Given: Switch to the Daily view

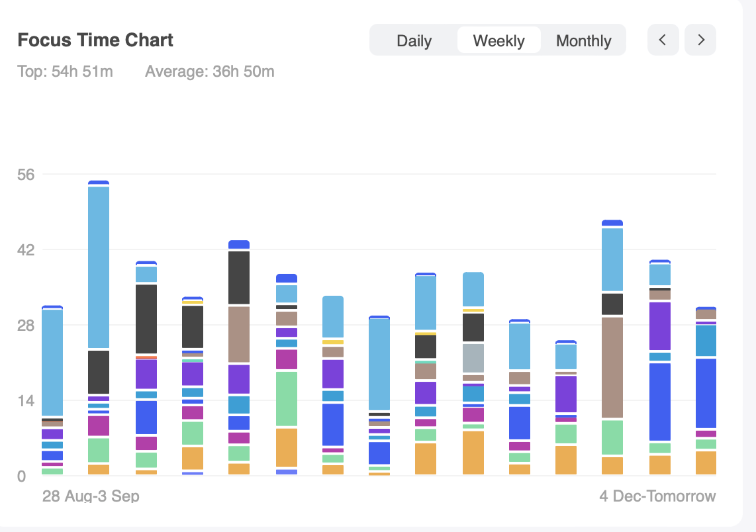Looking at the screenshot, I should 414,40.
